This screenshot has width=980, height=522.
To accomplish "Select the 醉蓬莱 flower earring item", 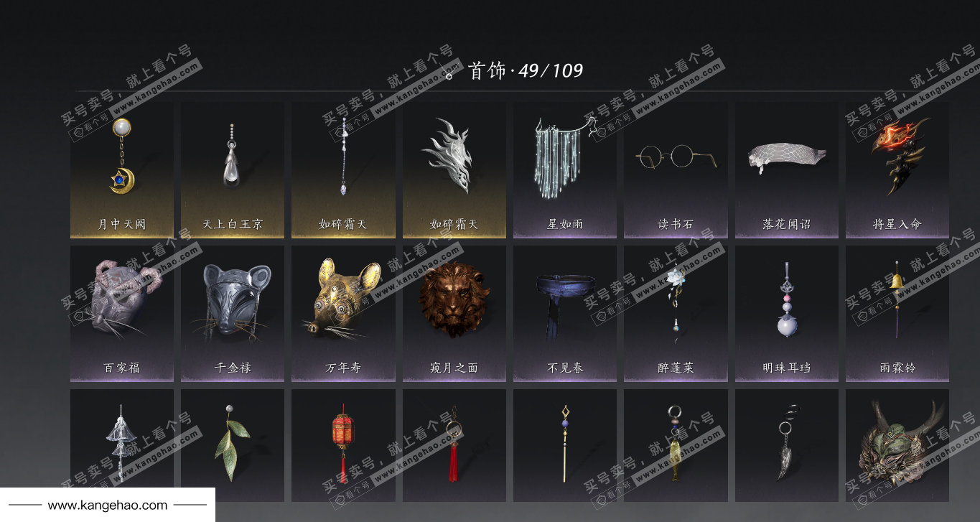I will [x=676, y=314].
